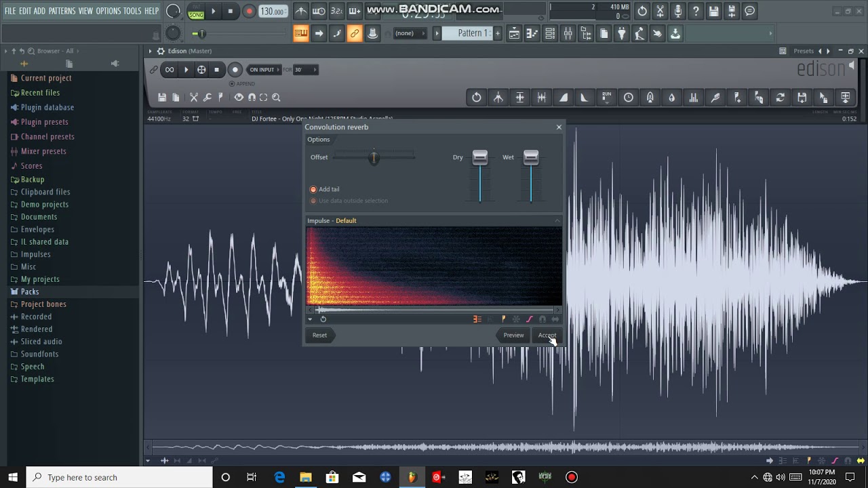Click the impulse reload arrow icon

pyautogui.click(x=323, y=319)
